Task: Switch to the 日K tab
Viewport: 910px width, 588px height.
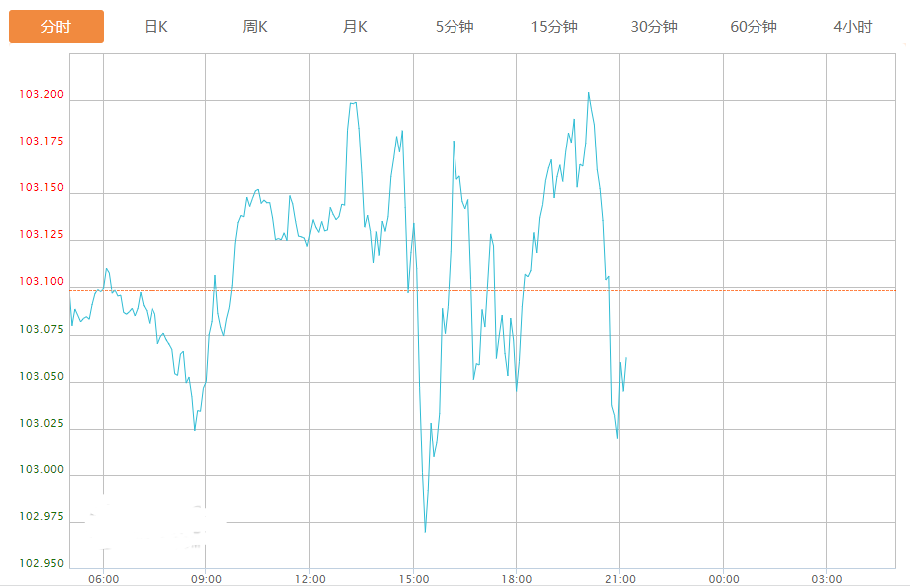Action: click(155, 27)
